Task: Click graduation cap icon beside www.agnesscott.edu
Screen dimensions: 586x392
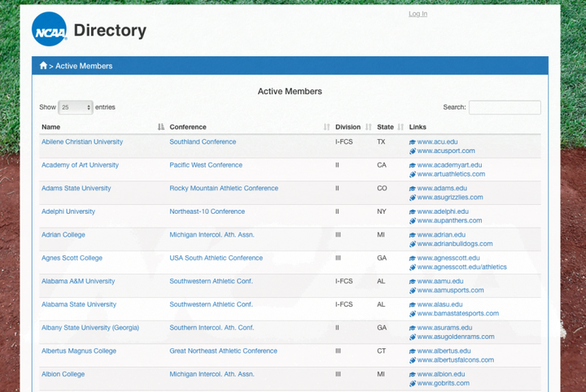Action: pyautogui.click(x=412, y=258)
